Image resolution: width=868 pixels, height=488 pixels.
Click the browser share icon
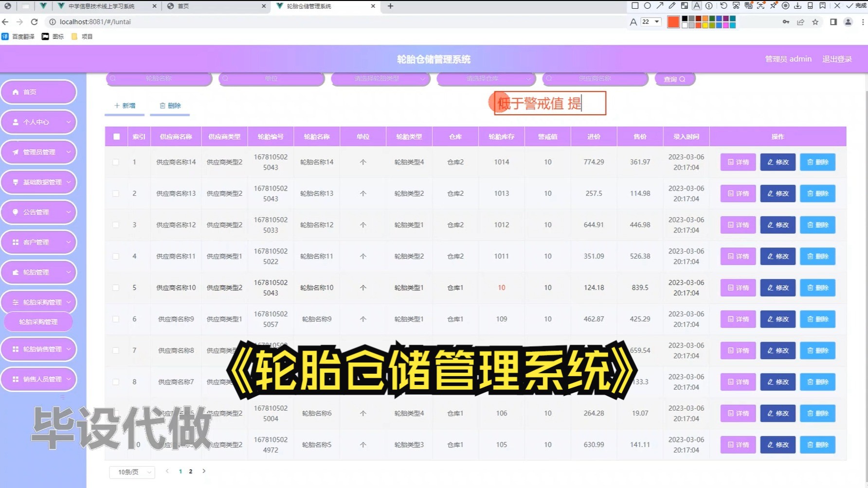800,22
